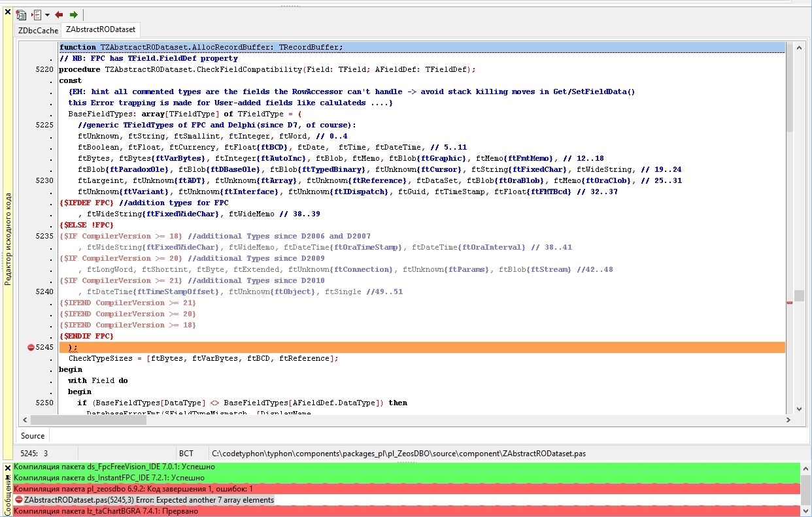Viewport: 812px width, 517px height.
Task: Click line number 5235 in the gutter
Action: [x=44, y=236]
